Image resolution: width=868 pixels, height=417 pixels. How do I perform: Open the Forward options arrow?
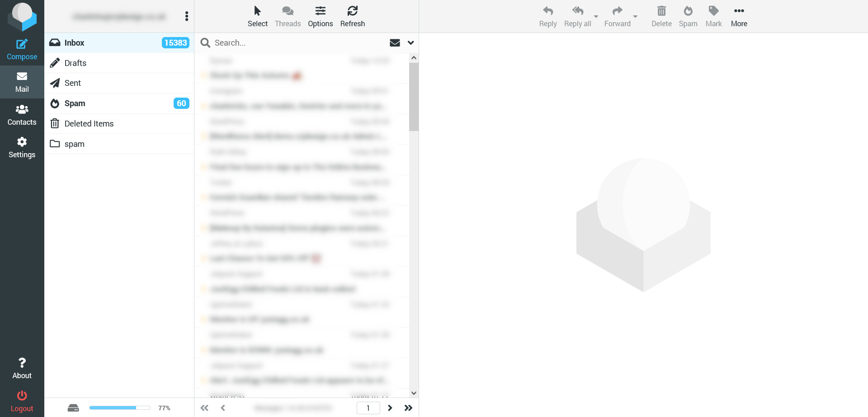pyautogui.click(x=635, y=16)
